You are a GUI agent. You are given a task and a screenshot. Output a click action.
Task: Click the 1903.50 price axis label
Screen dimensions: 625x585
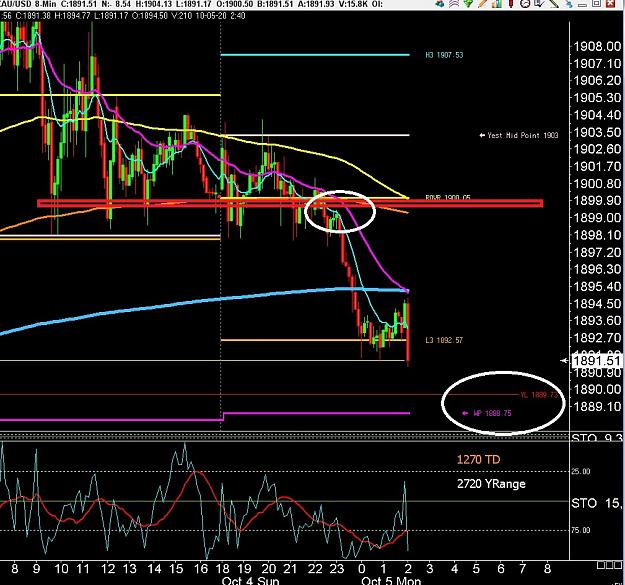tap(597, 132)
